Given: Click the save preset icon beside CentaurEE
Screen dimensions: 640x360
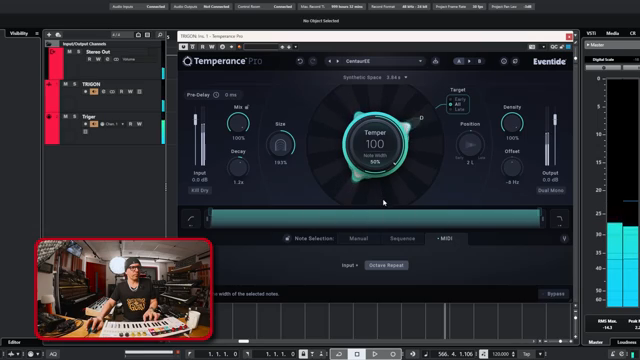Looking at the screenshot, I should point(436,61).
